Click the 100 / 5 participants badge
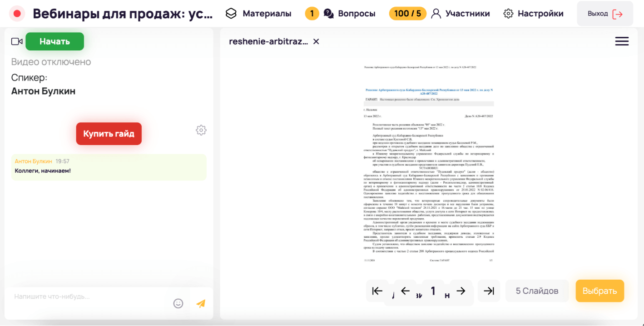Image resolution: width=644 pixels, height=326 pixels. 407,14
